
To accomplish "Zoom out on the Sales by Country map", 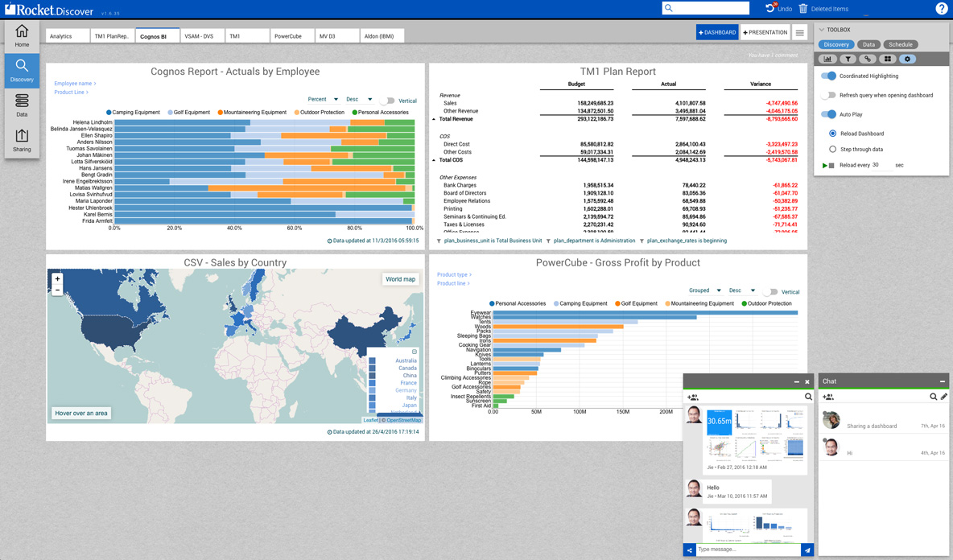I will click(57, 290).
